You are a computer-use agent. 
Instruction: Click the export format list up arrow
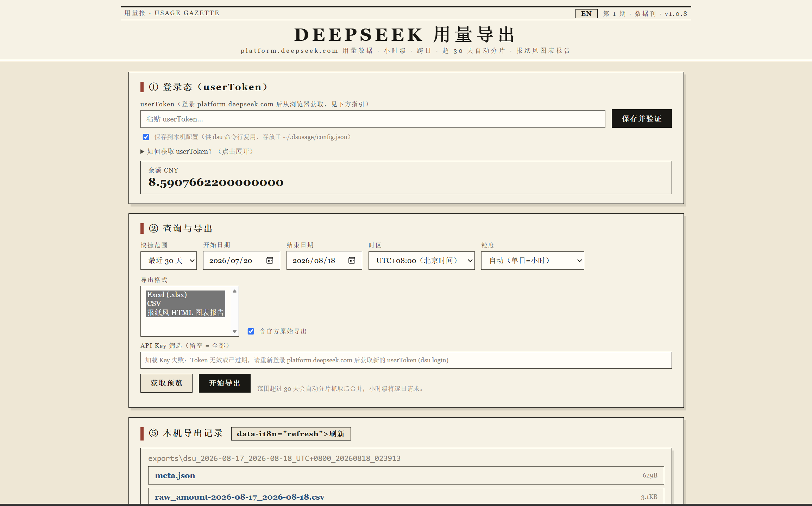coord(234,291)
